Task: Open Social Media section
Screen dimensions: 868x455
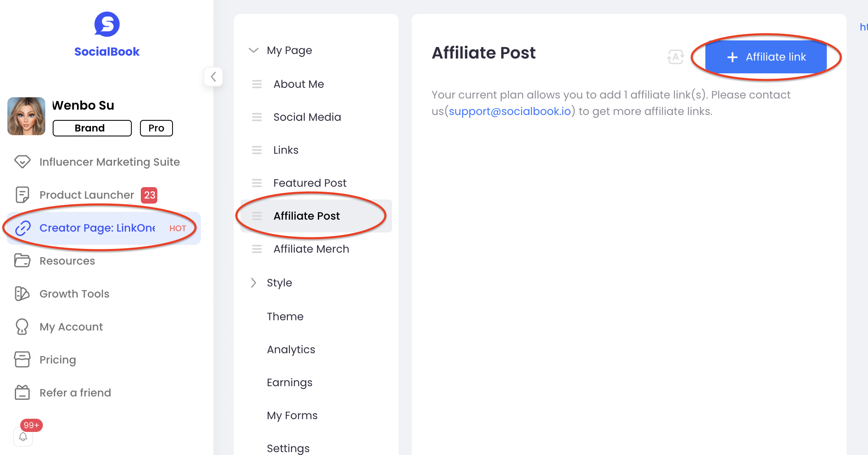Action: [316, 117]
